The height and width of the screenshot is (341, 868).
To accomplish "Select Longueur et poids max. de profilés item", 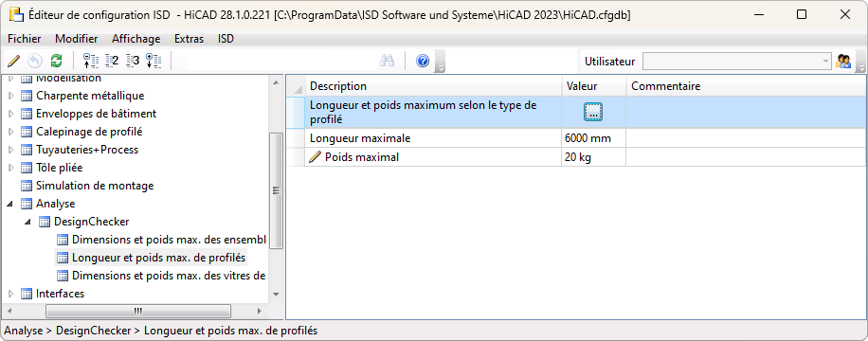I will [159, 258].
